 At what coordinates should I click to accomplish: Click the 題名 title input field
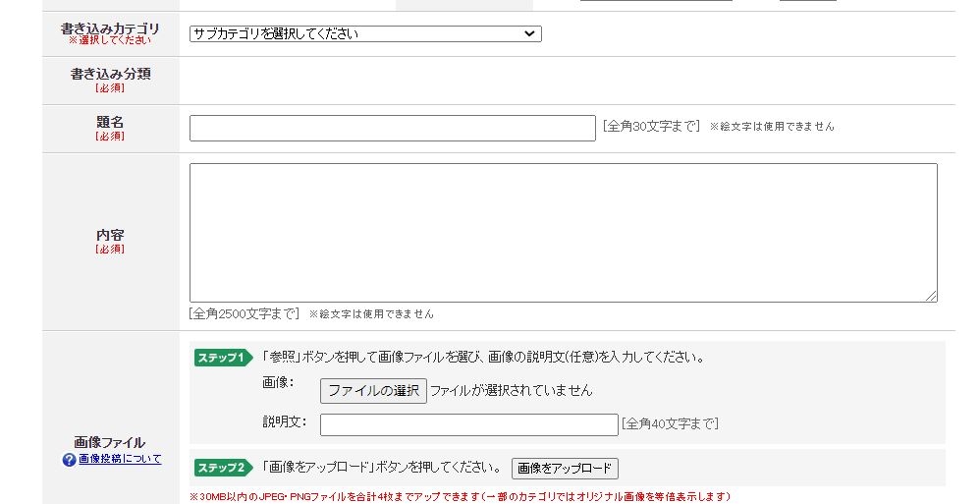393,128
